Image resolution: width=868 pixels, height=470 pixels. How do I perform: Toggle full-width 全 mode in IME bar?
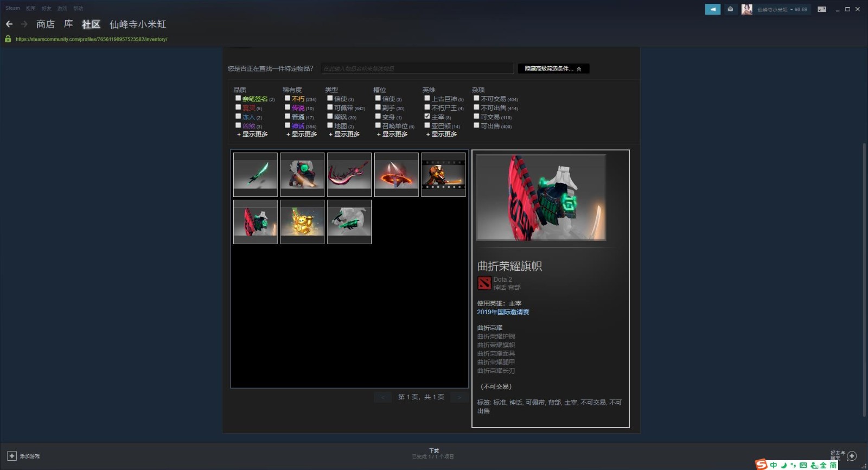[x=824, y=465]
